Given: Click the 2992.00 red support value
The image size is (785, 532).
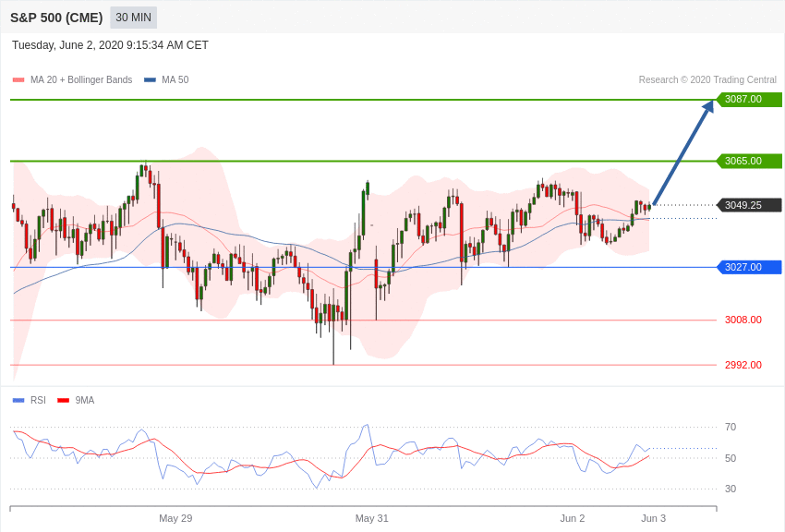Looking at the screenshot, I should (743, 365).
